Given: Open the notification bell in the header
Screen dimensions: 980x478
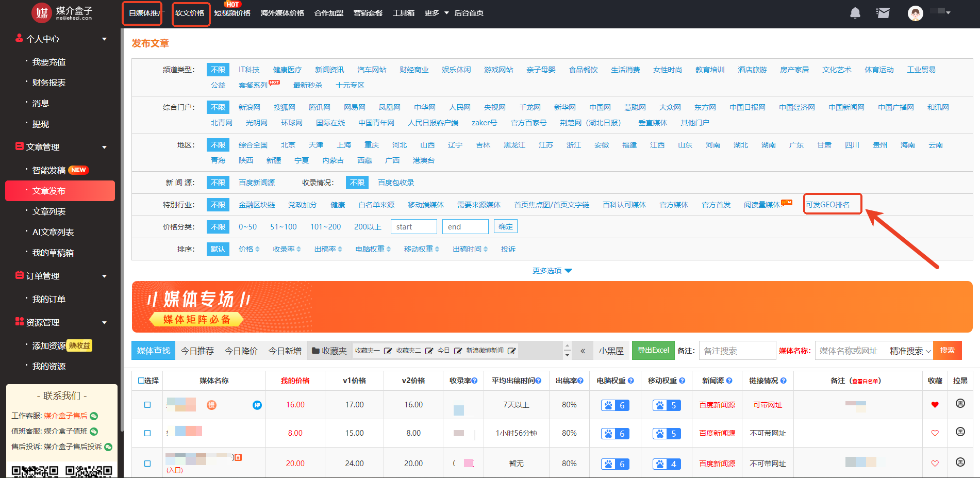Looking at the screenshot, I should 855,13.
